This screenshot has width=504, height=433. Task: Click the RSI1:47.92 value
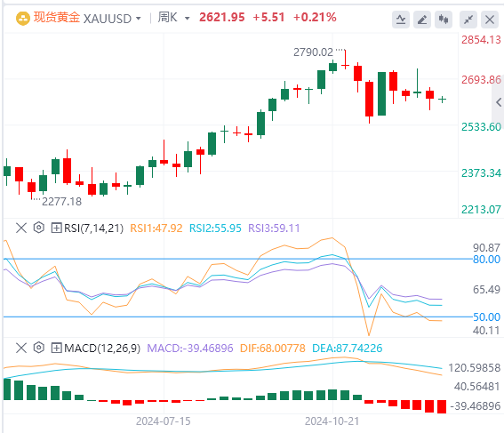point(156,229)
